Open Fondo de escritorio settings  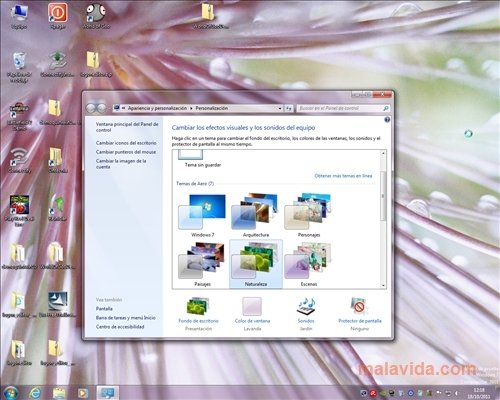coord(198,314)
